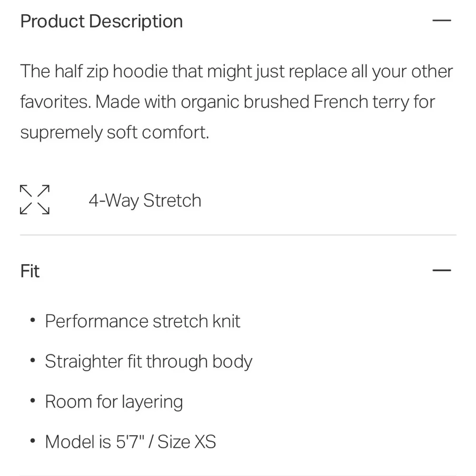This screenshot has height=476, width=476.
Task: Click the bullet dot before 'Model is'
Action: (32, 442)
